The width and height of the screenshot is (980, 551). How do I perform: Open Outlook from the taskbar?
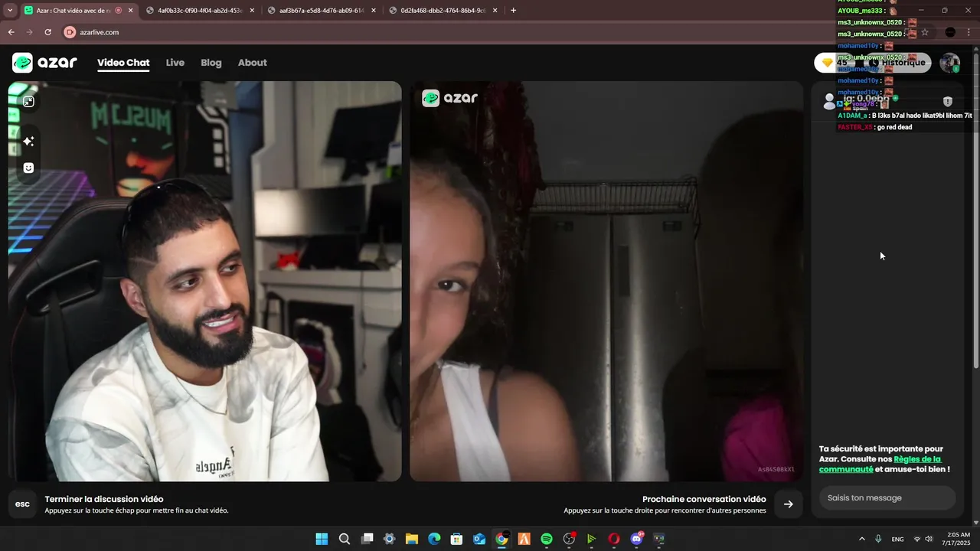(479, 539)
